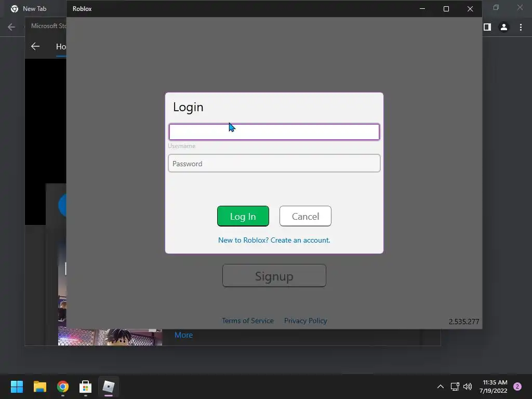This screenshot has width=532, height=399.
Task: Open Chrome profile avatar icon
Action: click(x=504, y=27)
